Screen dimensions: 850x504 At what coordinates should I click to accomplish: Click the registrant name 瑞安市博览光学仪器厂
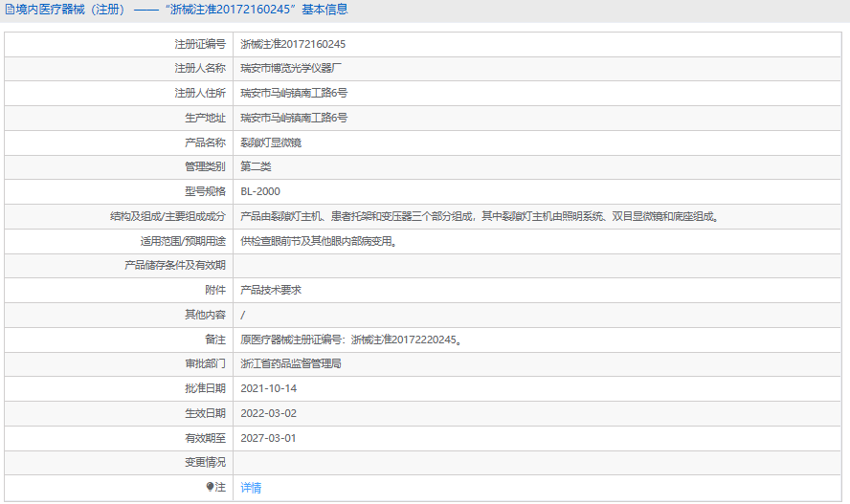(x=291, y=68)
